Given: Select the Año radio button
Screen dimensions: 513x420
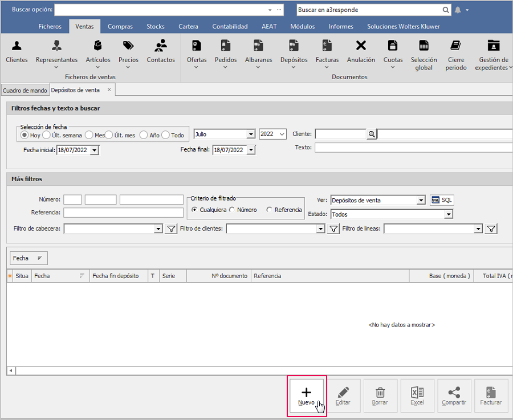Looking at the screenshot, I should (x=144, y=134).
